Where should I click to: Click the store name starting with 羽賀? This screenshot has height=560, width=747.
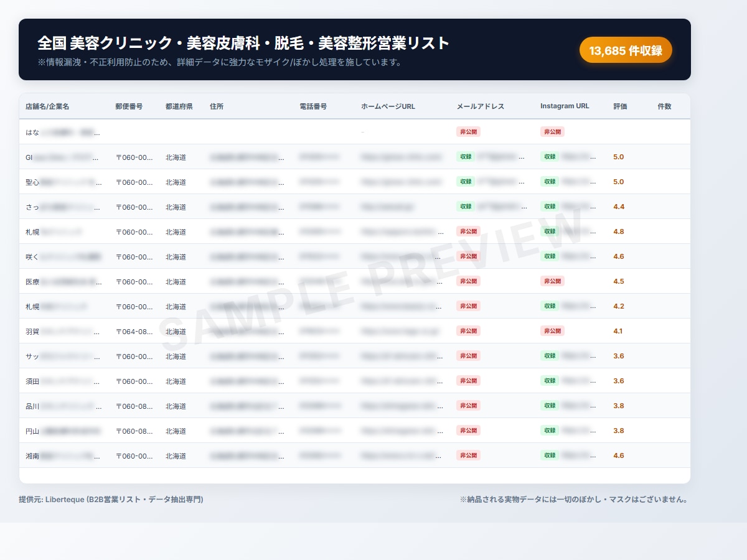tap(63, 331)
